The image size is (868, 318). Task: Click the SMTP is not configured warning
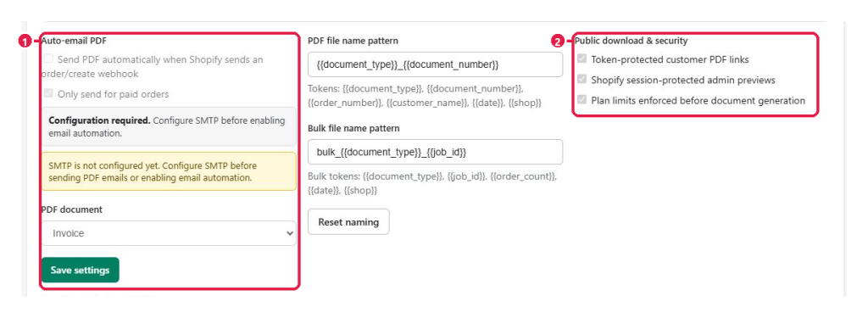pyautogui.click(x=169, y=171)
